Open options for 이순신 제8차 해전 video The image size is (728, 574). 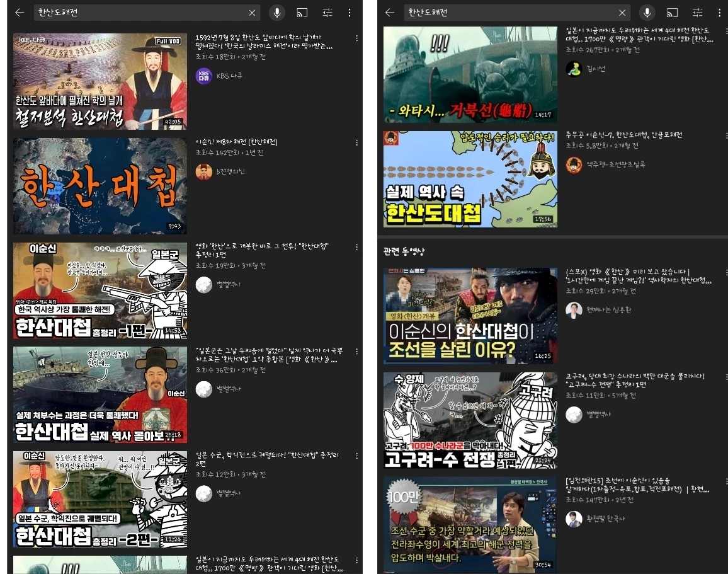pos(356,142)
